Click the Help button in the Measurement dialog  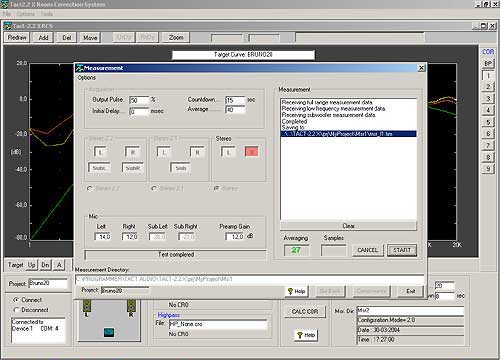click(x=296, y=291)
